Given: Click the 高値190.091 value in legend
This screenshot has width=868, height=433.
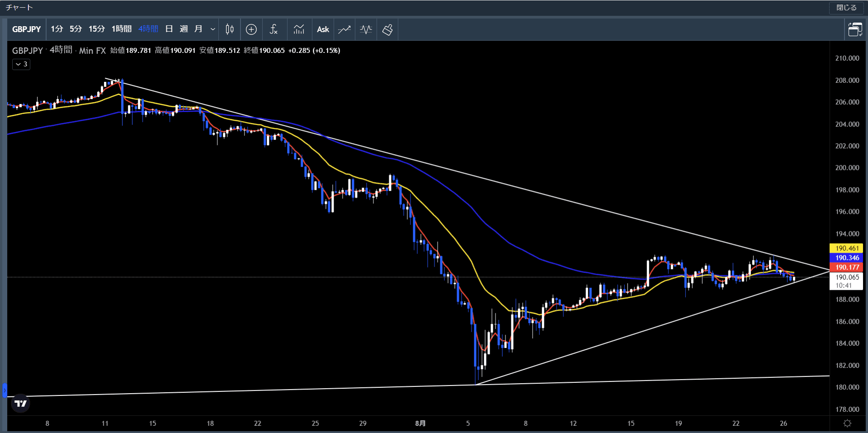Looking at the screenshot, I should 175,51.
